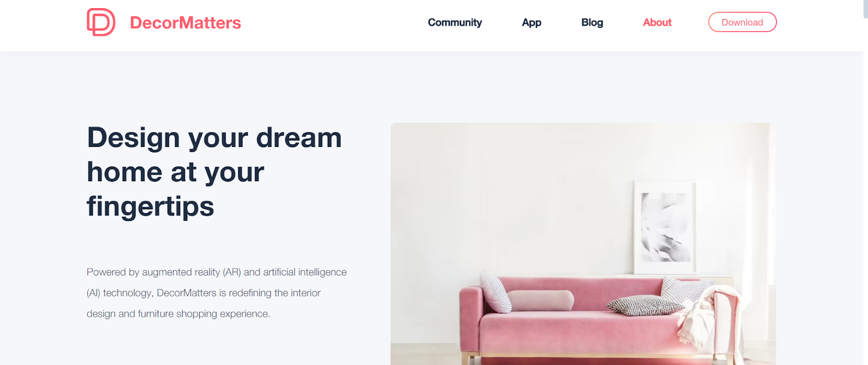Select the About navigation link
The image size is (868, 365).
[657, 22]
